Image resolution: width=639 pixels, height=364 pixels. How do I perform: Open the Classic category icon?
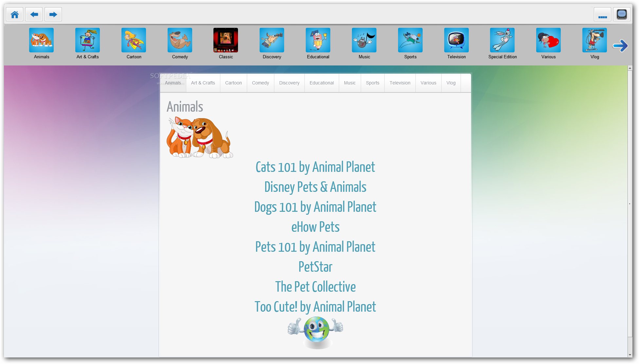[x=226, y=40]
